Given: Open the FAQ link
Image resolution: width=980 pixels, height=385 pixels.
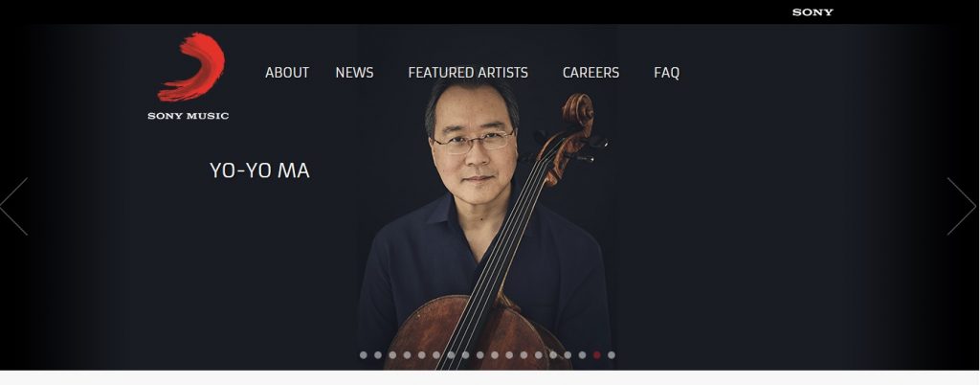Looking at the screenshot, I should (x=666, y=73).
